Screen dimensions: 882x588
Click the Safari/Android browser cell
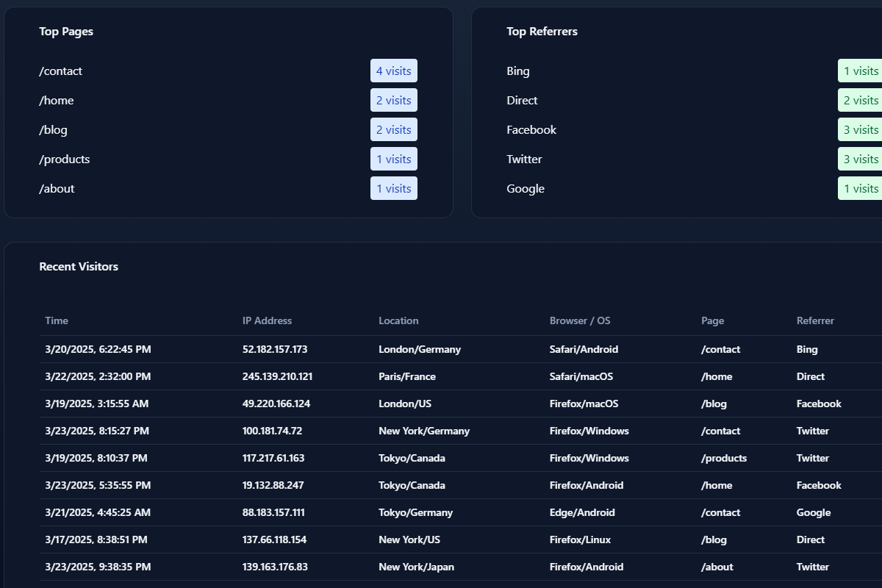(x=584, y=349)
